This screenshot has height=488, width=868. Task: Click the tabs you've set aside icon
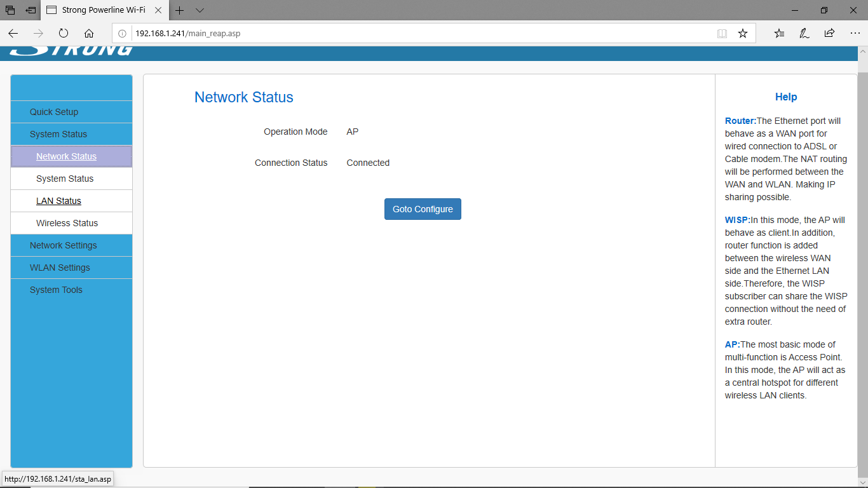click(10, 10)
